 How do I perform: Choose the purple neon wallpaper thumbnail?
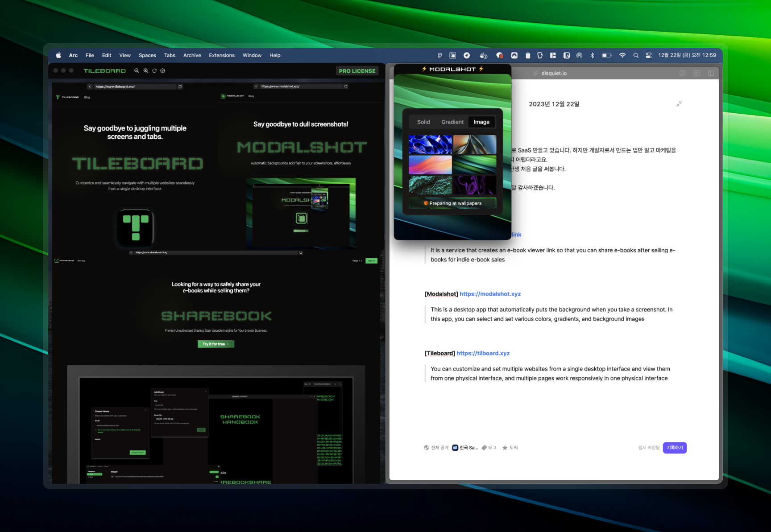(475, 185)
